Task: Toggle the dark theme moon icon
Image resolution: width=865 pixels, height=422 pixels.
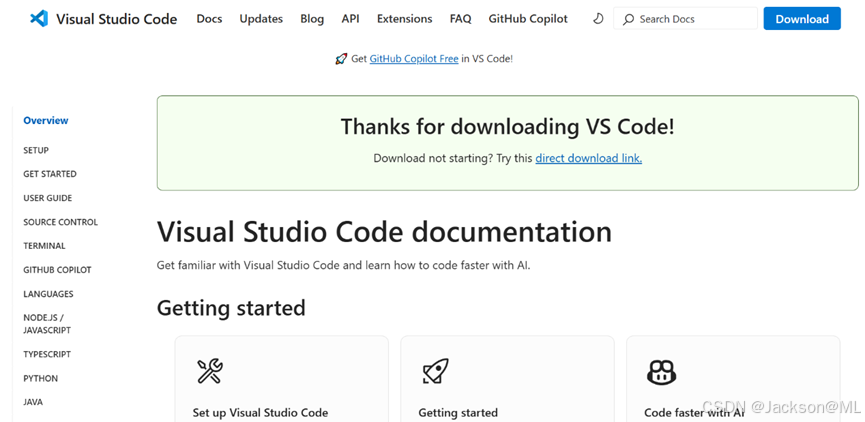Action: point(598,19)
